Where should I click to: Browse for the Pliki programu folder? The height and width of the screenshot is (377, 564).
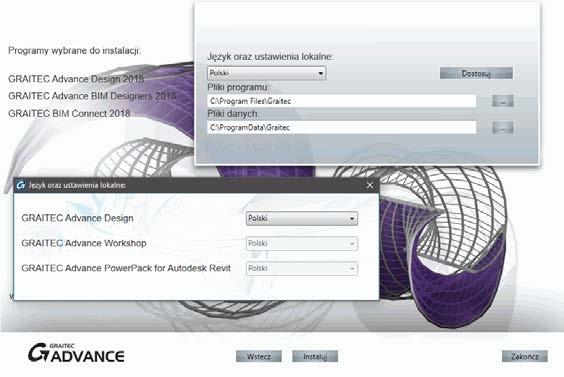pos(502,101)
